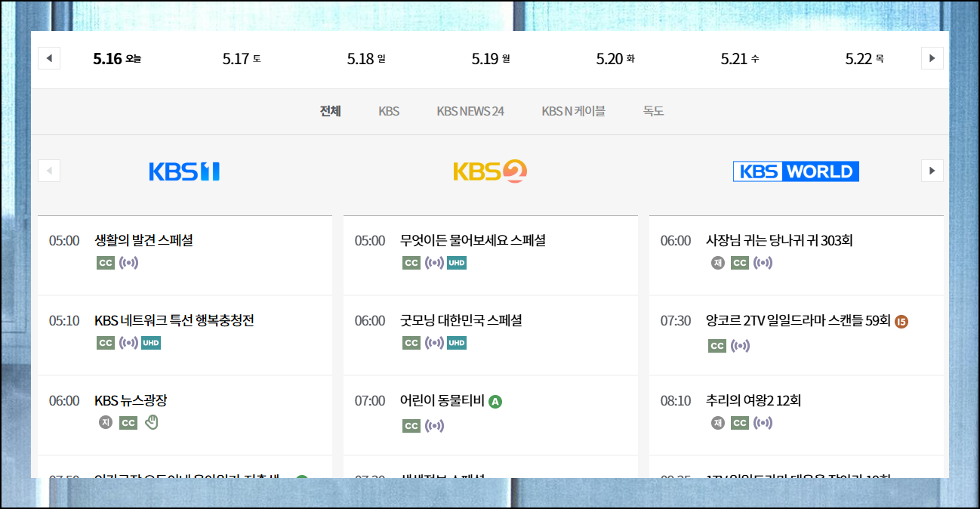This screenshot has width=980, height=509.
Task: Click the green A rating icon for 어린이 동물티비
Action: (495, 402)
